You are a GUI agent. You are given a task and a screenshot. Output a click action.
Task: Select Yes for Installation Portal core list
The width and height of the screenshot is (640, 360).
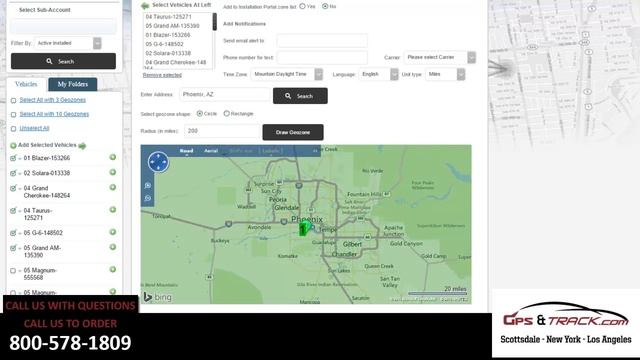coord(302,6)
